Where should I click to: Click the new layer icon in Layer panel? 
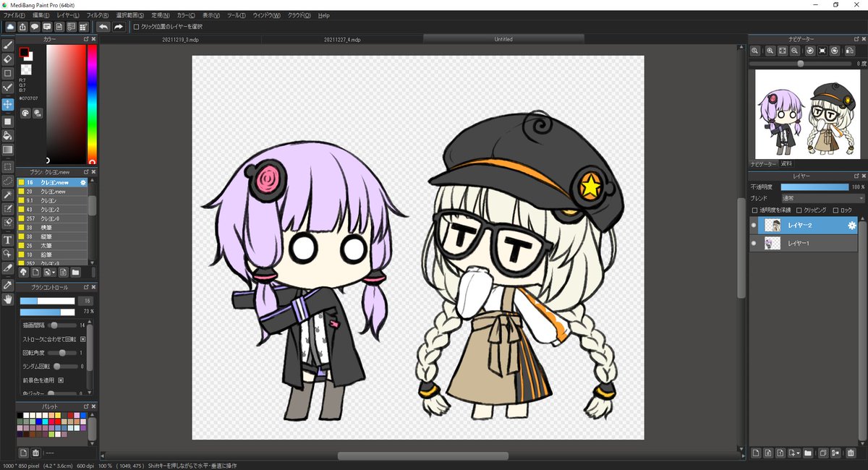click(x=756, y=453)
